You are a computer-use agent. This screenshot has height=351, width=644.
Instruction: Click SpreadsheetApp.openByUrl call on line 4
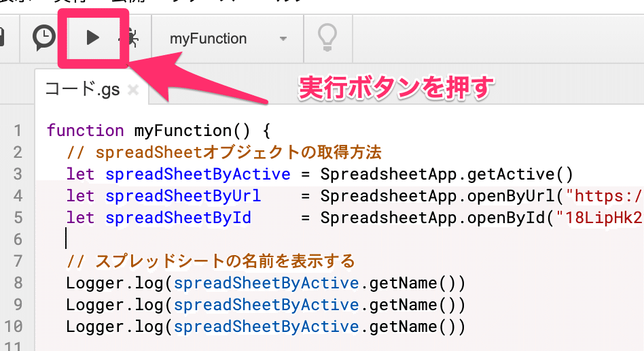click(442, 196)
